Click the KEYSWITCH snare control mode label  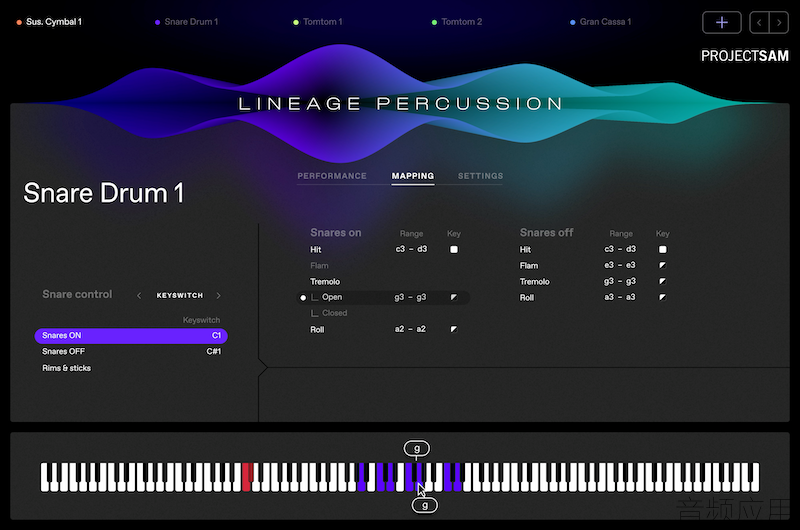[x=180, y=295]
